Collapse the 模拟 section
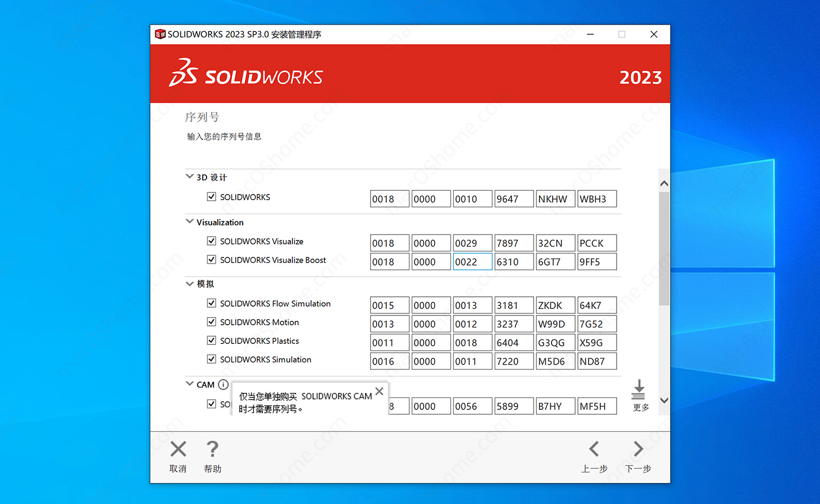 (190, 284)
